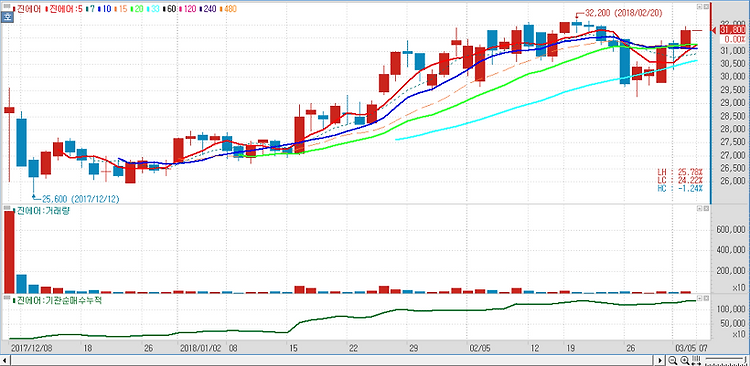Click the current price tag 31,800
This screenshot has height=366, width=750.
click(x=732, y=30)
